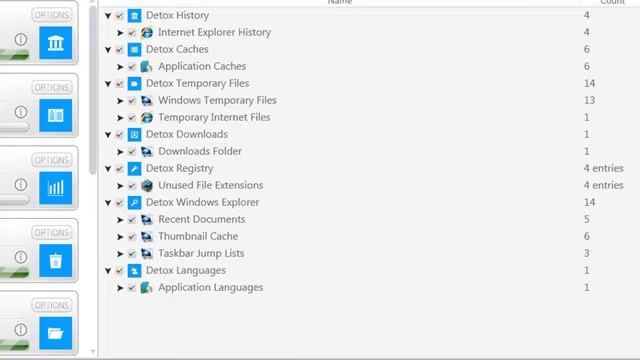Click the Internet Explorer History icon
640x360 pixels.
147,32
